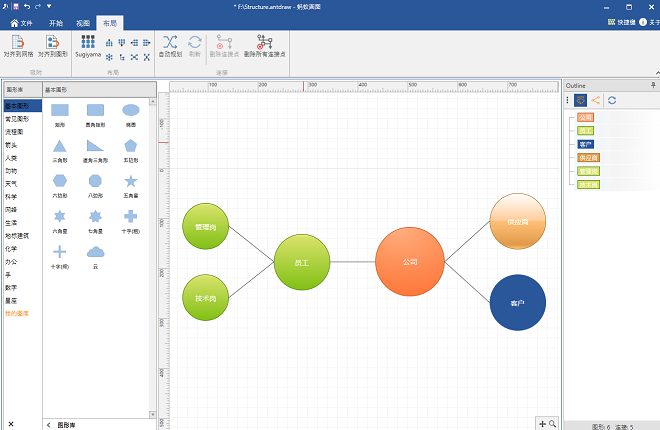Toggle the Outline panel pin
The height and width of the screenshot is (430, 660).
pos(653,86)
